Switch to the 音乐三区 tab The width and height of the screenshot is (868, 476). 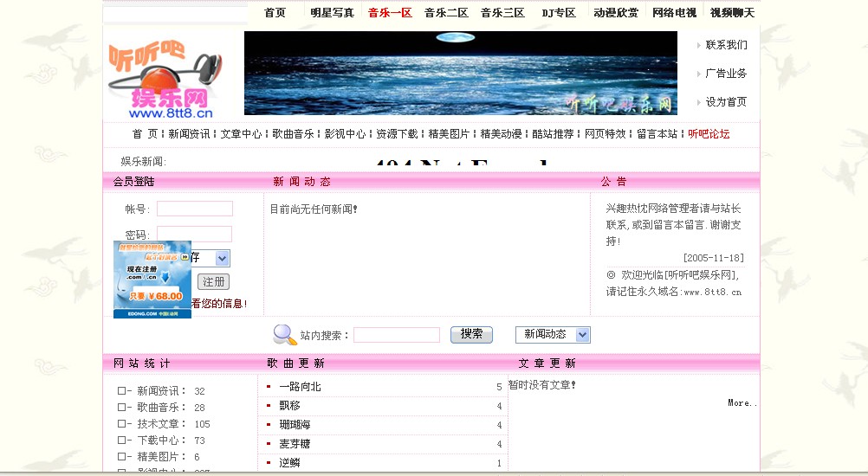[502, 12]
